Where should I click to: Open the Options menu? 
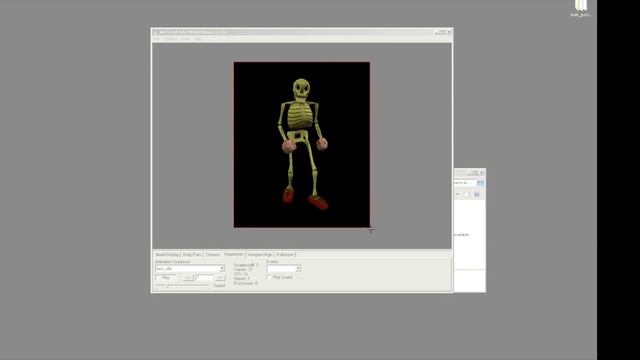pos(171,38)
